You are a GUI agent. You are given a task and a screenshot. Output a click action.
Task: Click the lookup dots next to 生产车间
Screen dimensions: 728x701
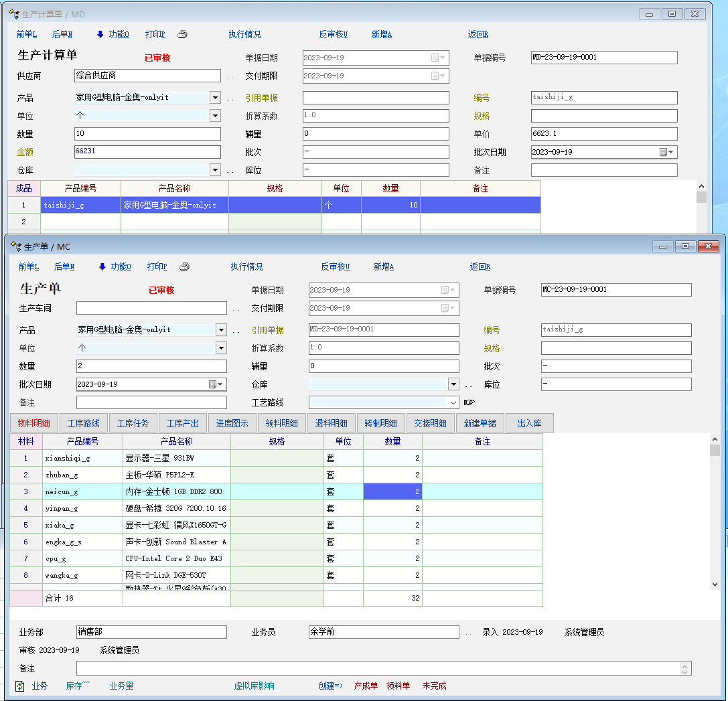pyautogui.click(x=236, y=309)
